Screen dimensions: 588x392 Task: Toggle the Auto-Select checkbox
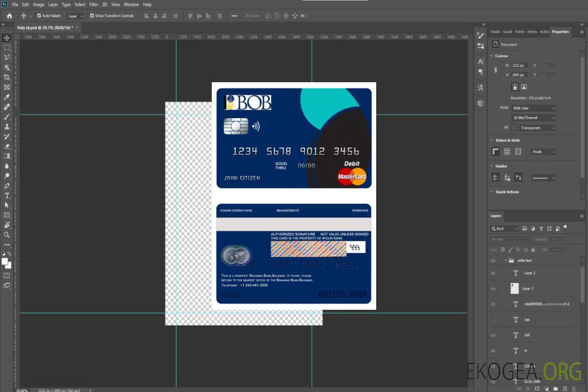39,16
